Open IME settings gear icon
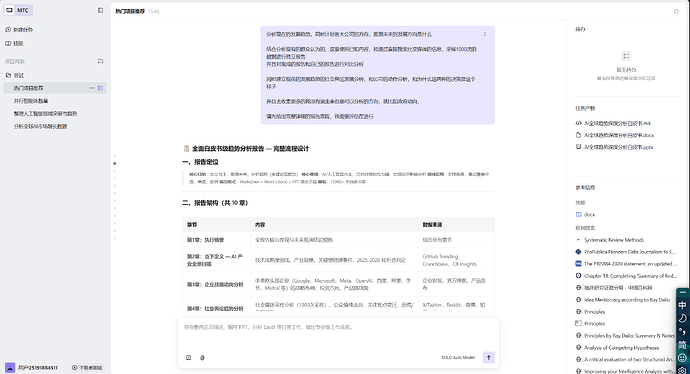690x374 pixels. coord(683,370)
